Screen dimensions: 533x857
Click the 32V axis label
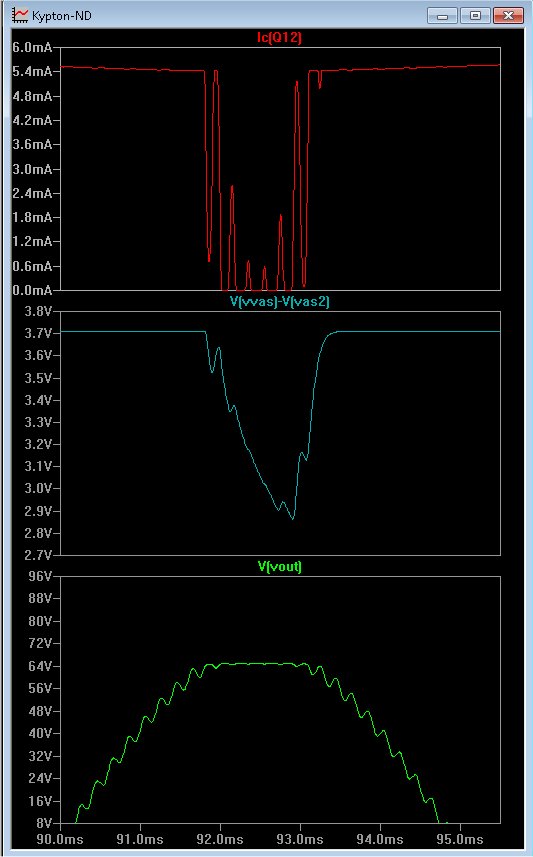click(x=40, y=756)
